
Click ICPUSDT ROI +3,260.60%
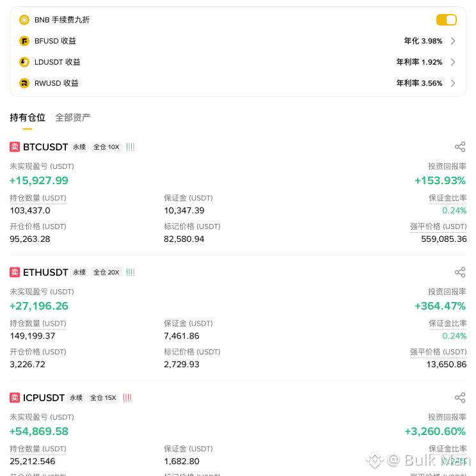tap(435, 431)
